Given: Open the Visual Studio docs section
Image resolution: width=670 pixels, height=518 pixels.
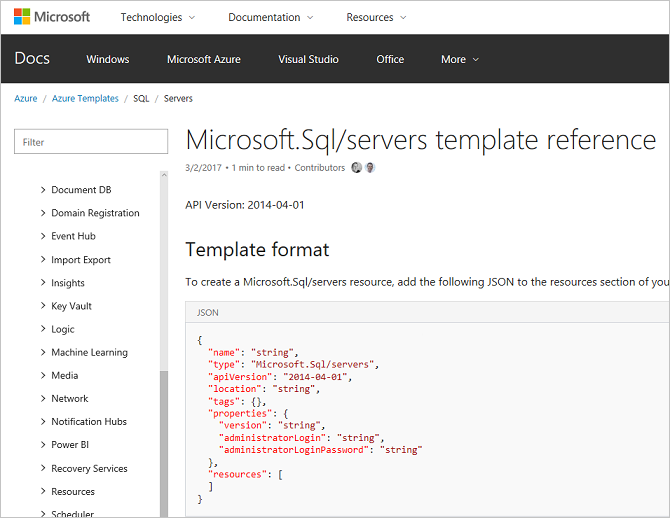Looking at the screenshot, I should [x=308, y=59].
